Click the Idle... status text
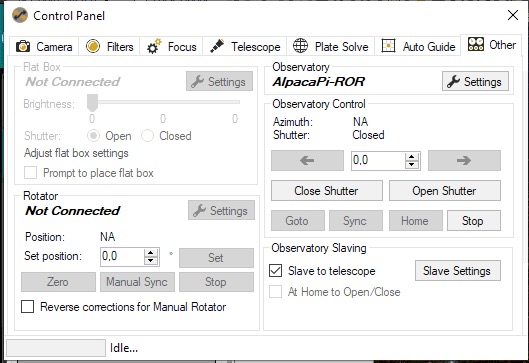 coord(124,348)
